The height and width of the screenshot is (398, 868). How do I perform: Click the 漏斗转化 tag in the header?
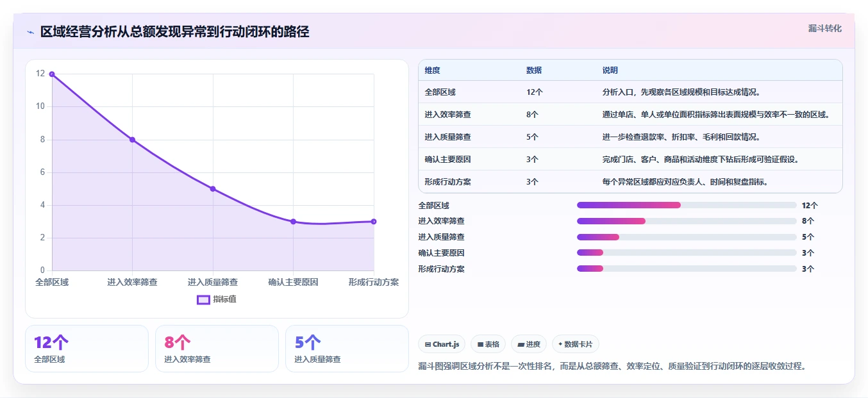[x=825, y=28]
